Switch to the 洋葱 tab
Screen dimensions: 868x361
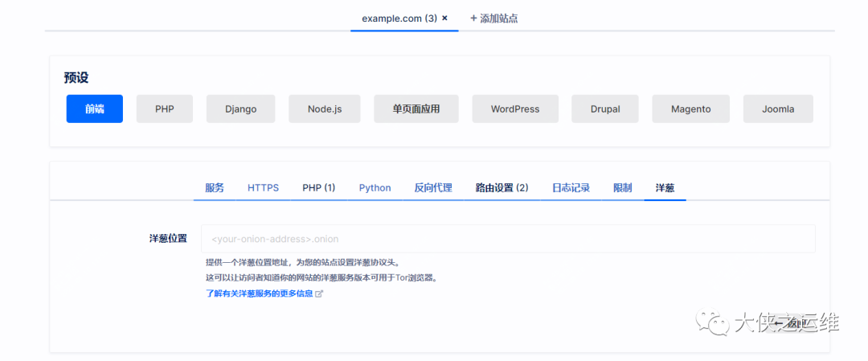[665, 187]
